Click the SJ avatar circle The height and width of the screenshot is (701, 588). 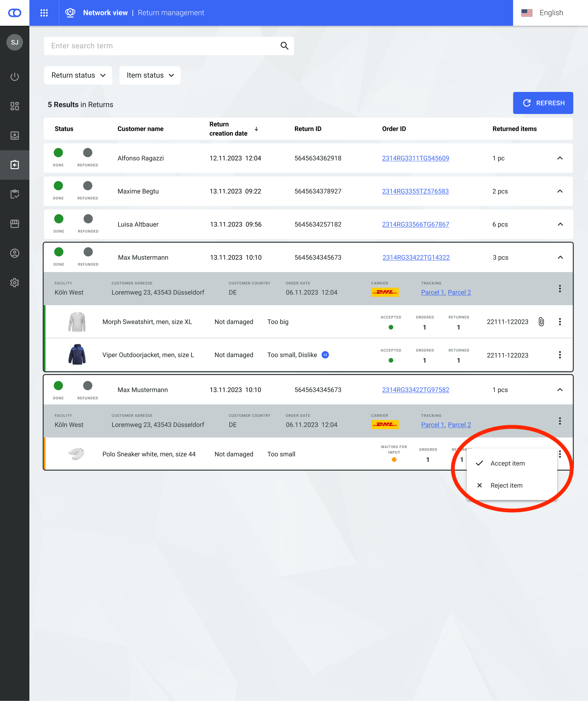click(x=14, y=42)
